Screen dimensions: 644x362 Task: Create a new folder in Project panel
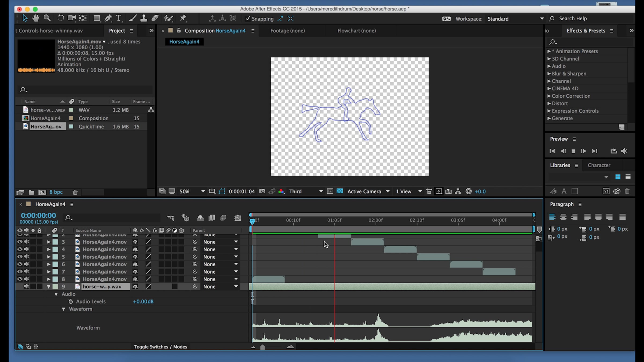tap(31, 192)
